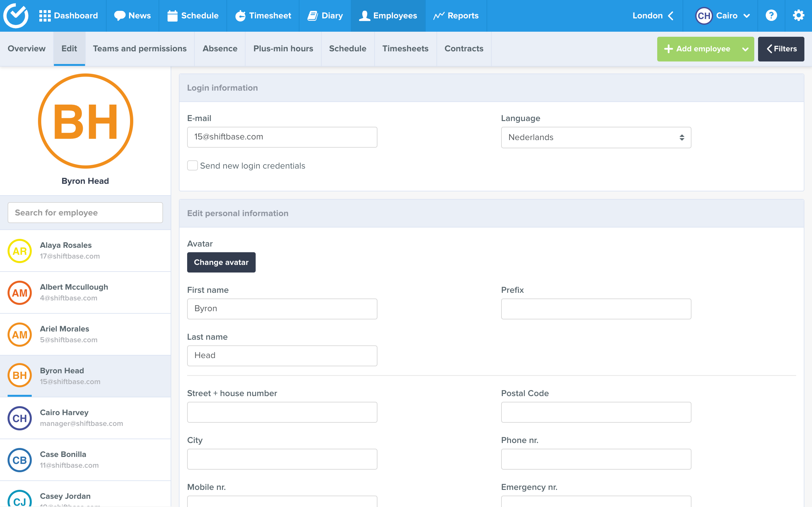This screenshot has width=812, height=507.
Task: Switch to Teams and permissions tab
Action: pos(140,48)
